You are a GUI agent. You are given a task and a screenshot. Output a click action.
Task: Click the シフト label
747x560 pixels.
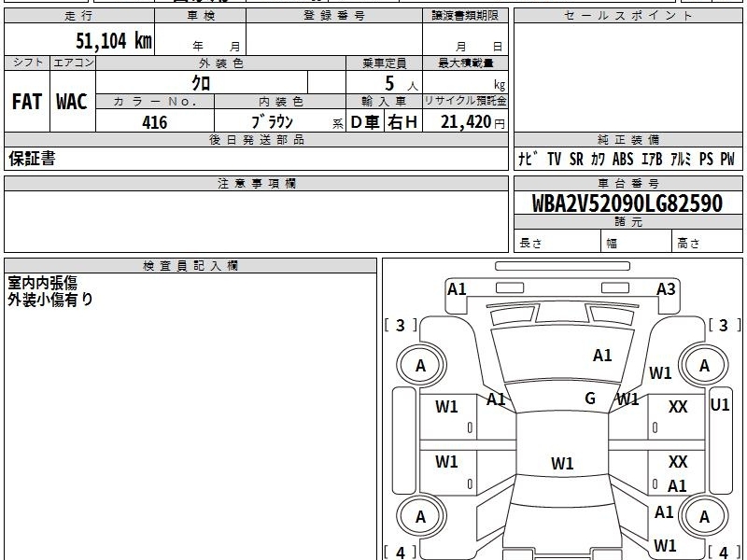point(27,63)
